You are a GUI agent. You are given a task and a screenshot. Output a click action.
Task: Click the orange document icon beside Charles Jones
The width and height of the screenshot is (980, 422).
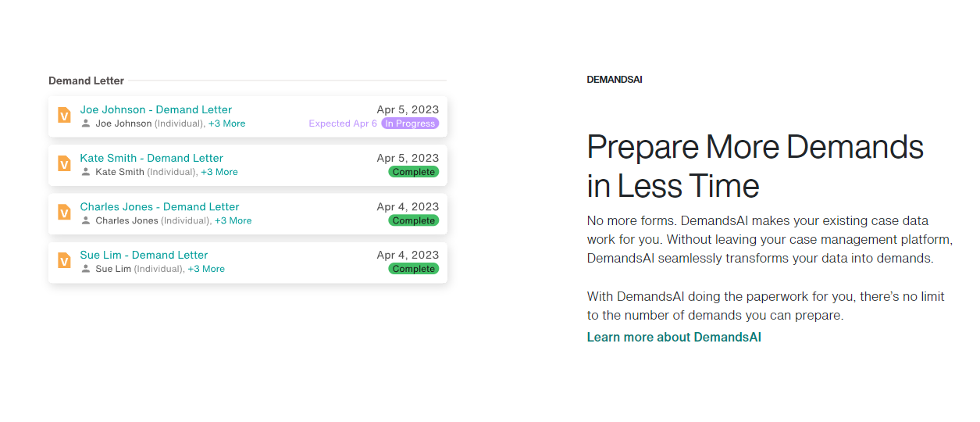pyautogui.click(x=64, y=213)
